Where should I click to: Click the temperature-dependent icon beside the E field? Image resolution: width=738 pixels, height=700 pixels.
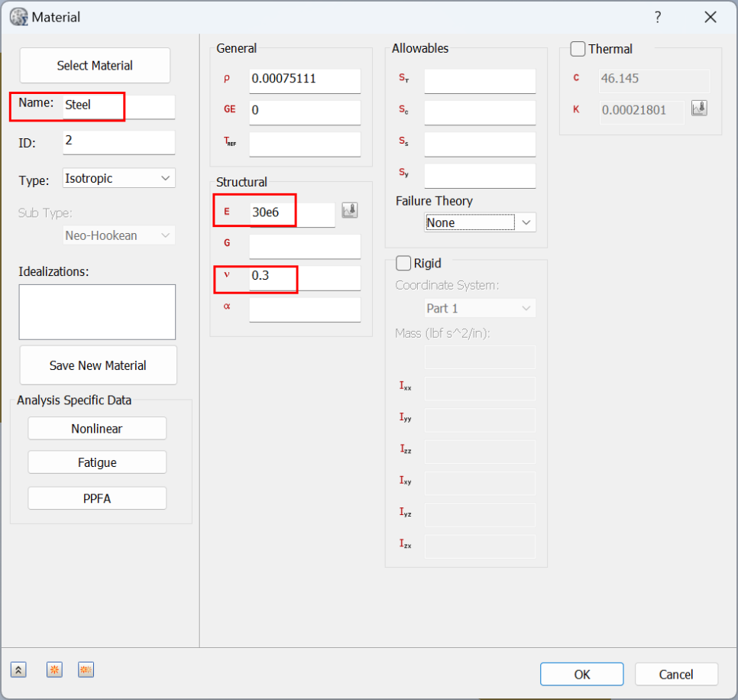click(x=350, y=211)
